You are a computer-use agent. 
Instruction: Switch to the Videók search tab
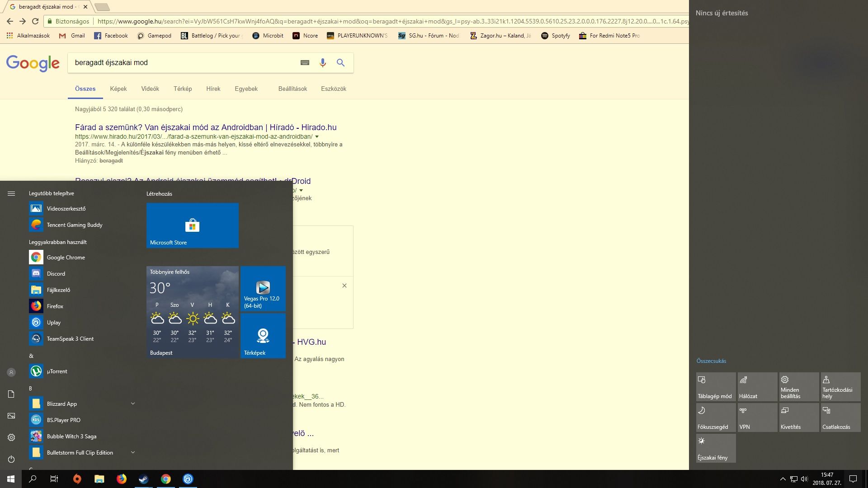tap(150, 89)
